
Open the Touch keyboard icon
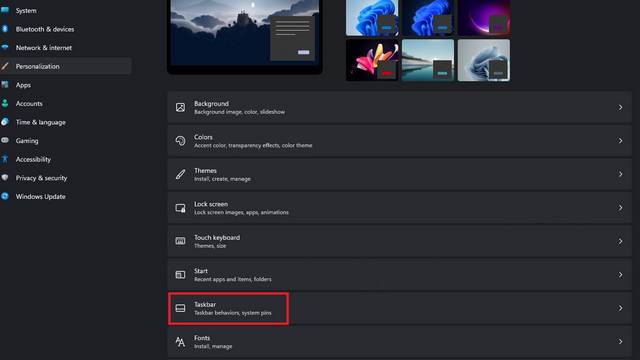180,241
